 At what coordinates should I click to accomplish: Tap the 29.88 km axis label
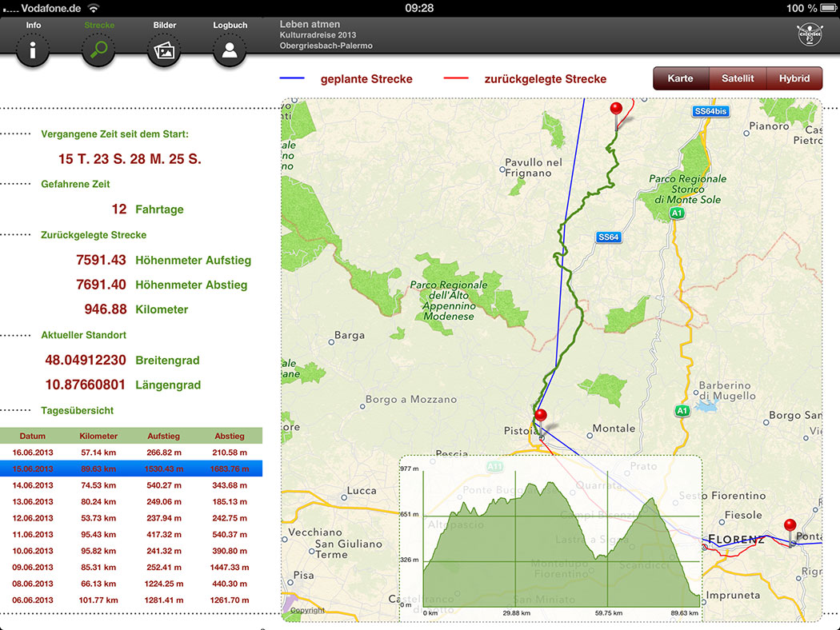click(x=517, y=613)
